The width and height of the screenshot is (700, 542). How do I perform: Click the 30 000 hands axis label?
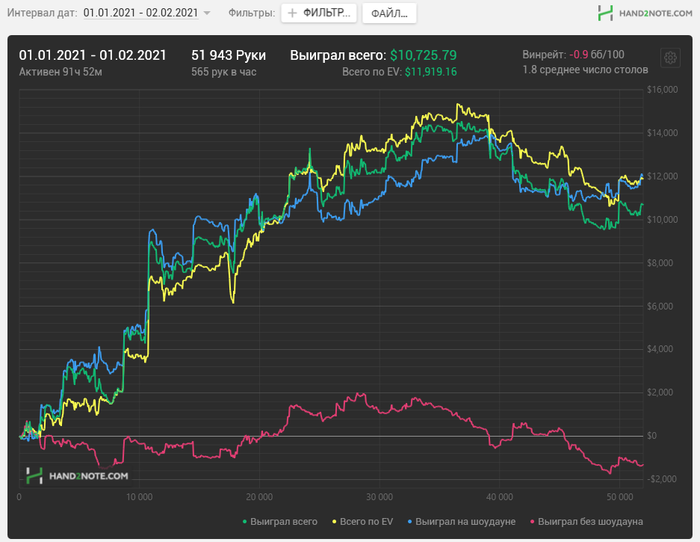(379, 497)
